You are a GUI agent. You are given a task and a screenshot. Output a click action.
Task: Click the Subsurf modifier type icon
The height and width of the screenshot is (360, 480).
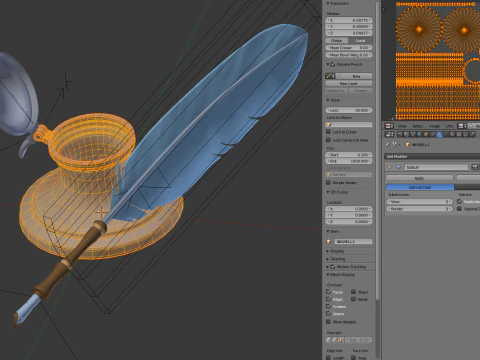click(x=398, y=167)
